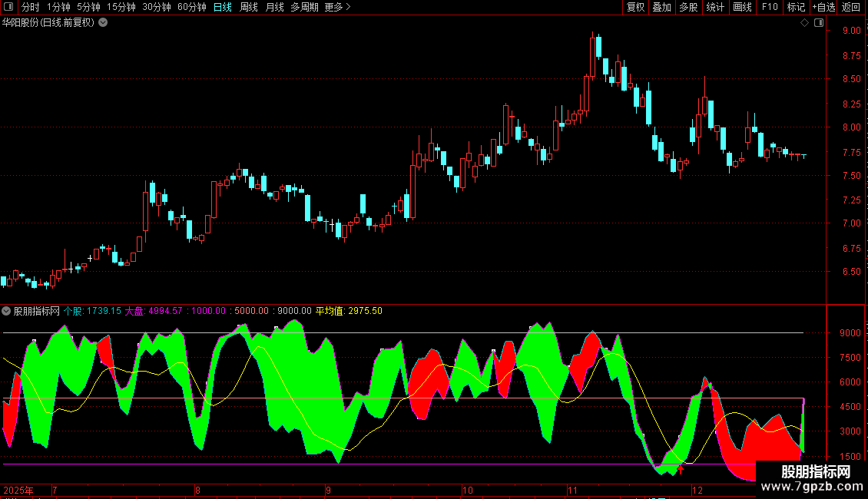Click the 叠加 overlay button
This screenshot has width=868, height=499.
661,7
